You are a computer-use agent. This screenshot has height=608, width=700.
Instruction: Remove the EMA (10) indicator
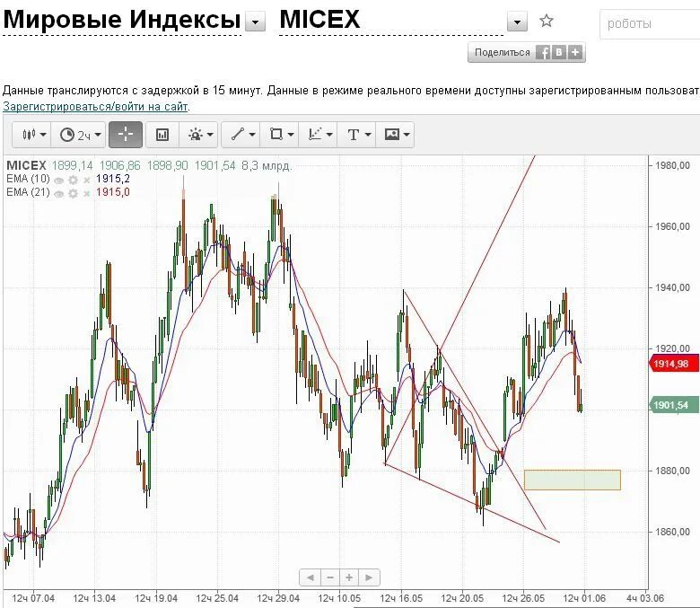pos(87,180)
